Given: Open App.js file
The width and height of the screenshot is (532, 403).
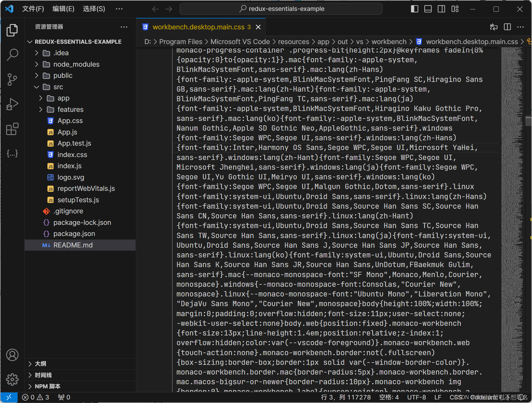Looking at the screenshot, I should (80, 132).
